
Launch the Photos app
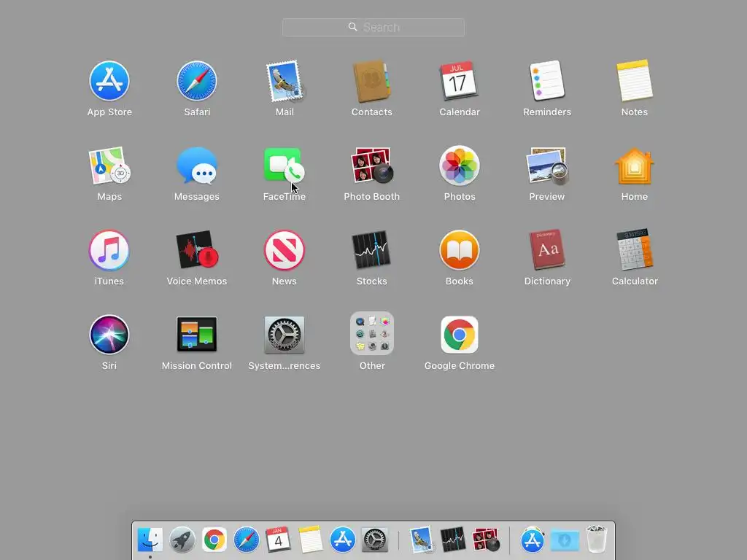tap(460, 166)
